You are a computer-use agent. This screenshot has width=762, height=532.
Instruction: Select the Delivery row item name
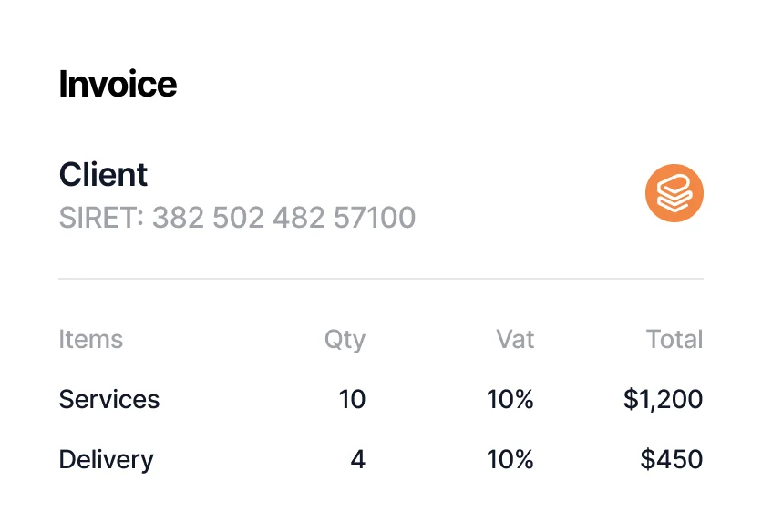pyautogui.click(x=106, y=459)
